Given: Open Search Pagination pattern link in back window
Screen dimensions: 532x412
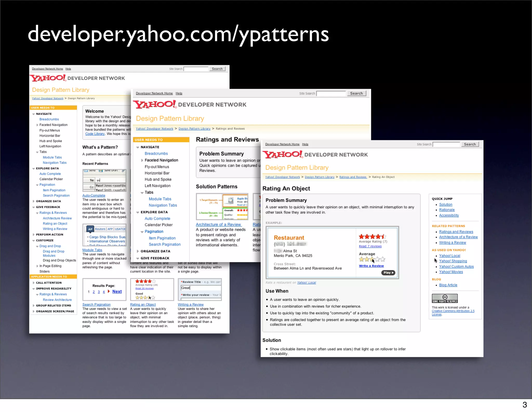Looking at the screenshot, I should (96, 305).
